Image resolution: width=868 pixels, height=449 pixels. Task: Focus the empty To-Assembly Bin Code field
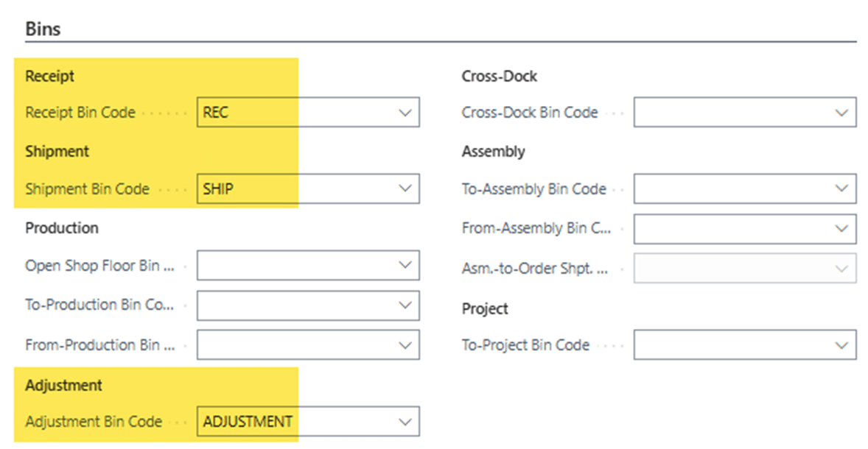(x=729, y=189)
